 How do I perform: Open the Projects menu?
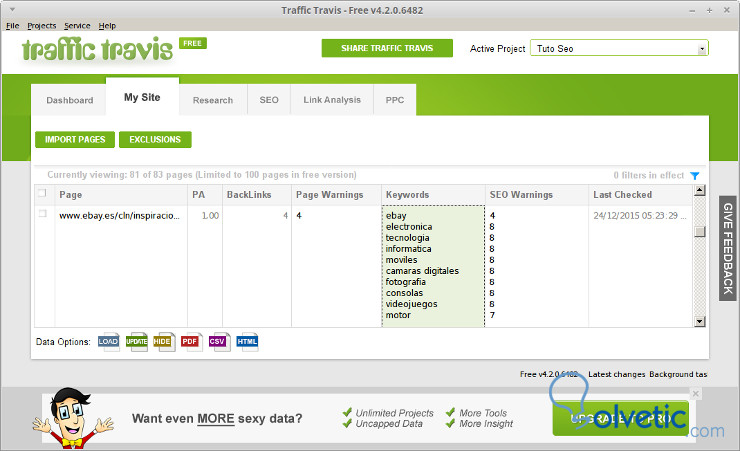42,25
